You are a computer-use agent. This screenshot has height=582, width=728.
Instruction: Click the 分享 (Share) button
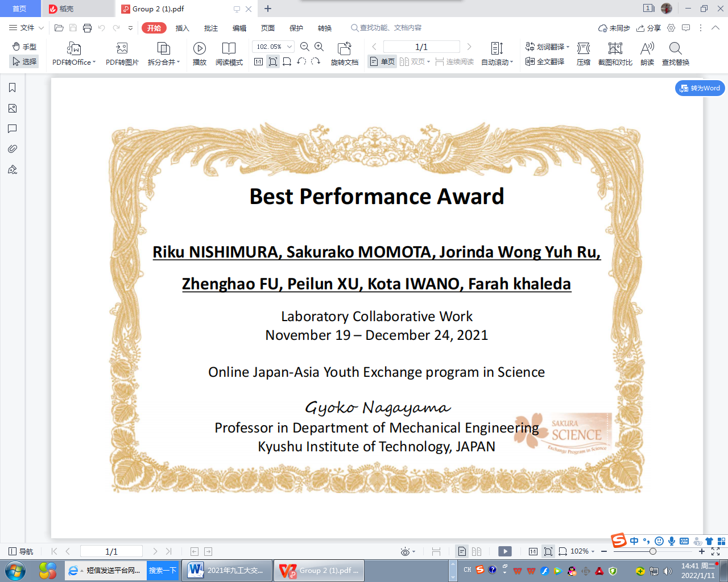(648, 28)
